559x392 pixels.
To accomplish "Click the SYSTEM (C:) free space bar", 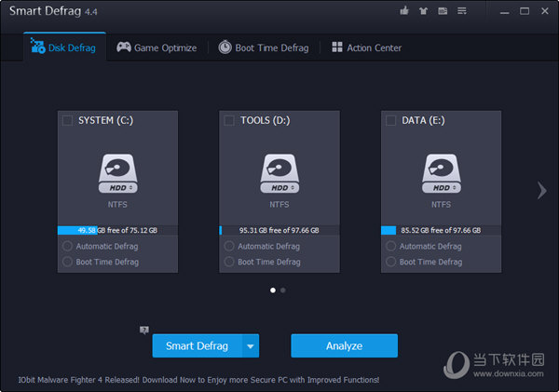I will point(117,230).
